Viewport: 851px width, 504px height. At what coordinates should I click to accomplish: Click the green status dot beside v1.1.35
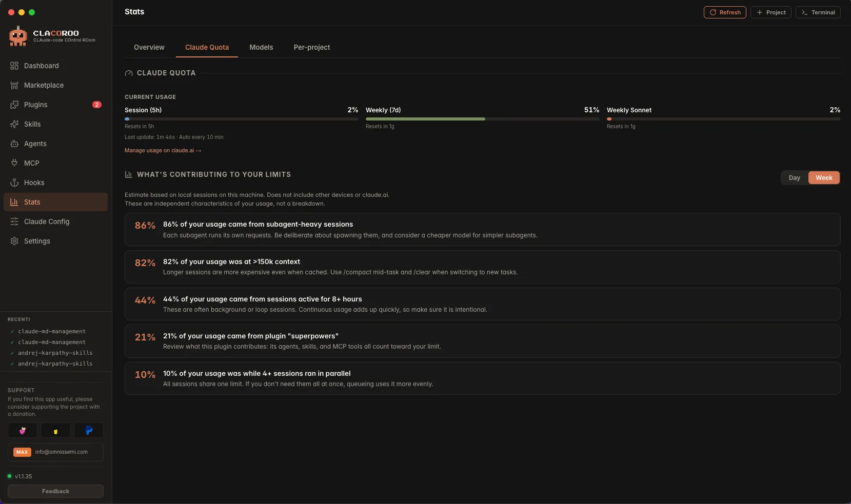(x=10, y=476)
